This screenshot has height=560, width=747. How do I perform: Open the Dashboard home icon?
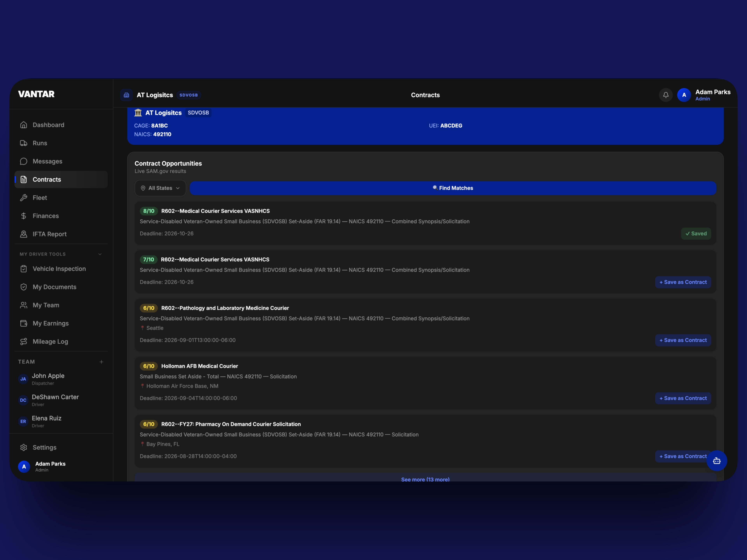click(24, 125)
